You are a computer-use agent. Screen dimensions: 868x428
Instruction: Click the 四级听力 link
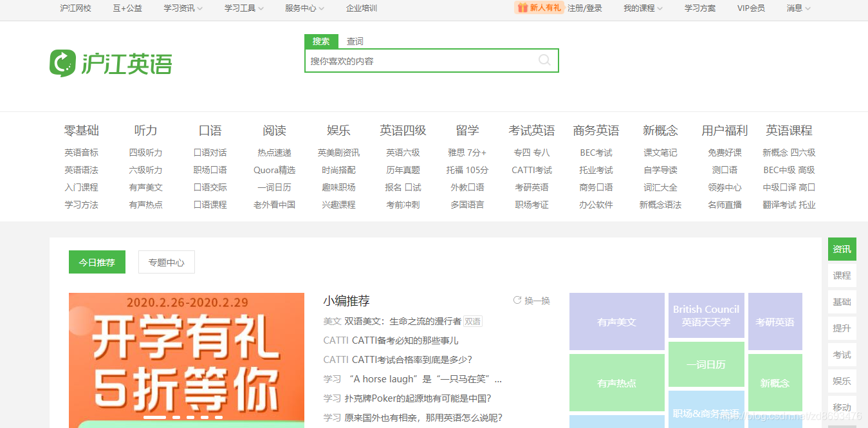coord(146,153)
